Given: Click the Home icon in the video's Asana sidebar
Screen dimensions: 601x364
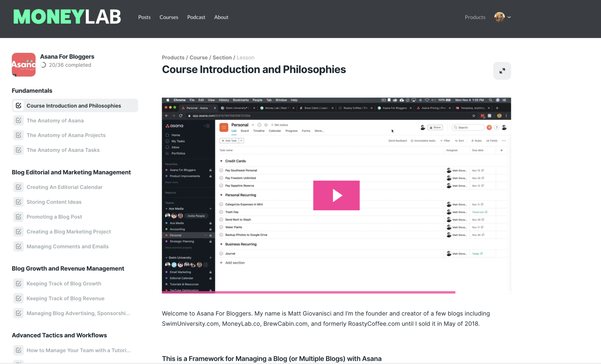Looking at the screenshot, I should pyautogui.click(x=167, y=135).
